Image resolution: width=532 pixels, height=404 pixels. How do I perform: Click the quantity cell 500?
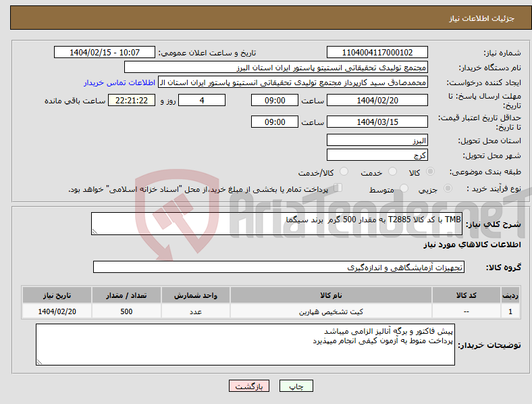(x=126, y=311)
